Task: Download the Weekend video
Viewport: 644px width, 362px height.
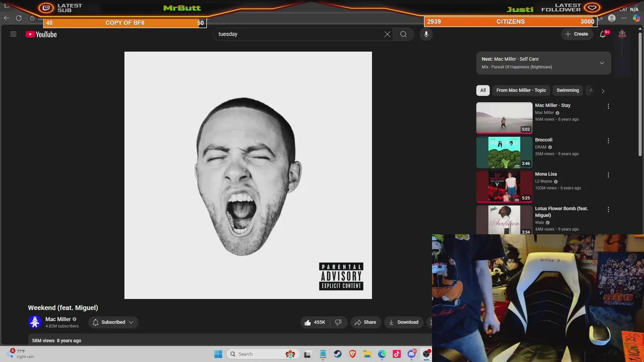Action: click(404, 322)
